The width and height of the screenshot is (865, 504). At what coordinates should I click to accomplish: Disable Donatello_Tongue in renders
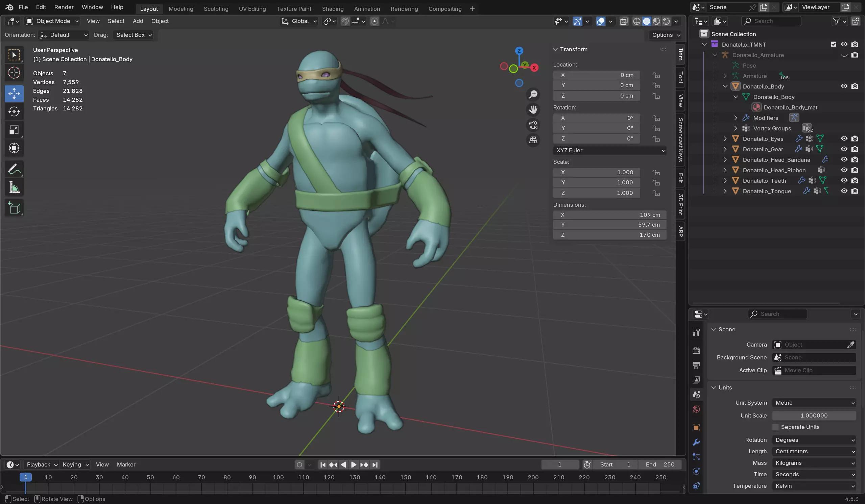(855, 191)
